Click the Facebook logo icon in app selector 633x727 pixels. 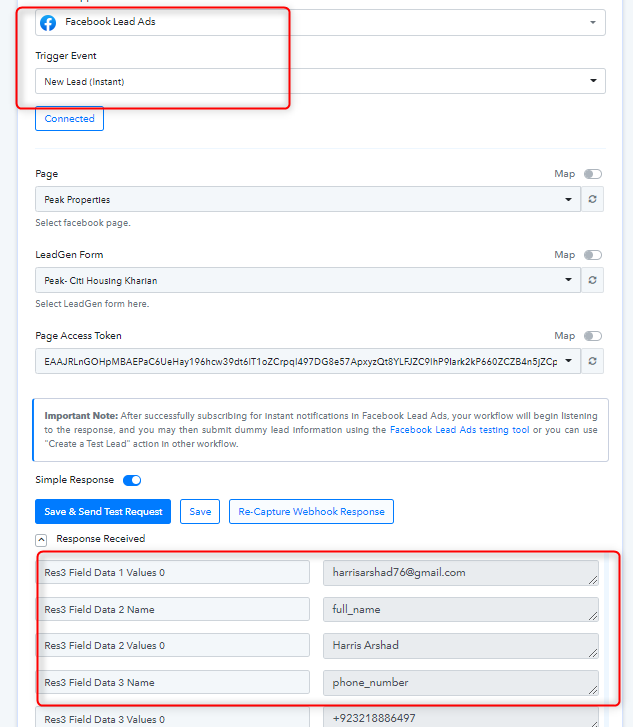click(x=48, y=22)
